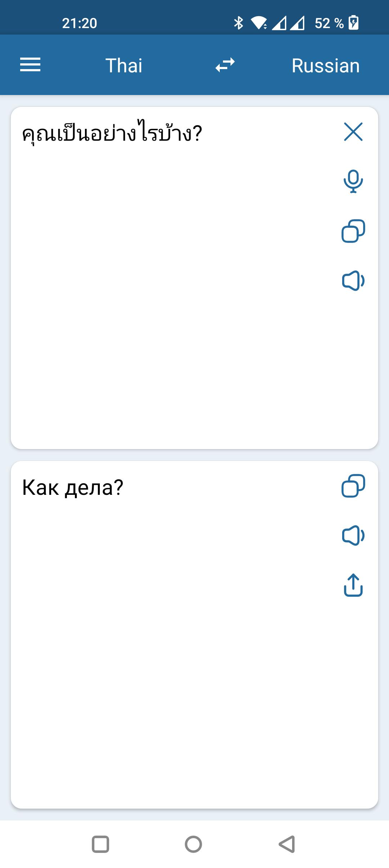Share the Russian translation

(353, 585)
